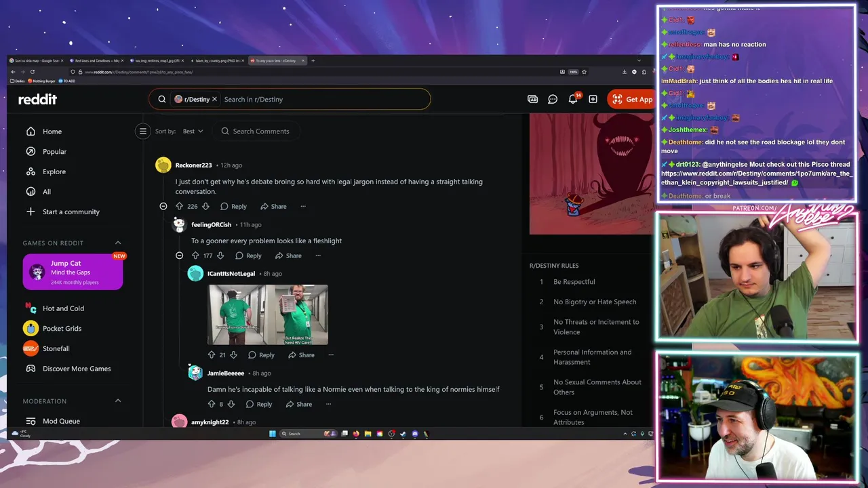Go back in the browser
This screenshot has width=868, height=488.
(13, 72)
